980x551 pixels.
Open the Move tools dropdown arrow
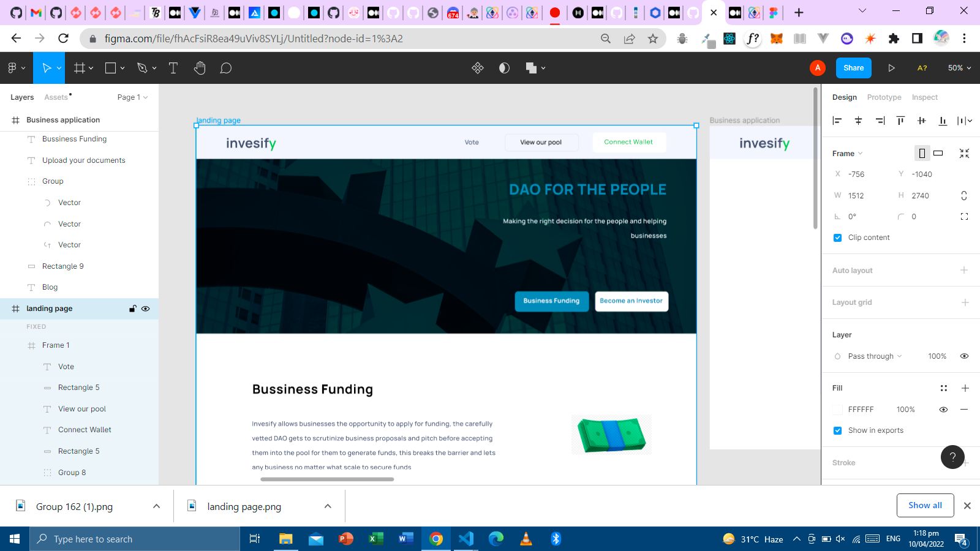[x=59, y=68]
